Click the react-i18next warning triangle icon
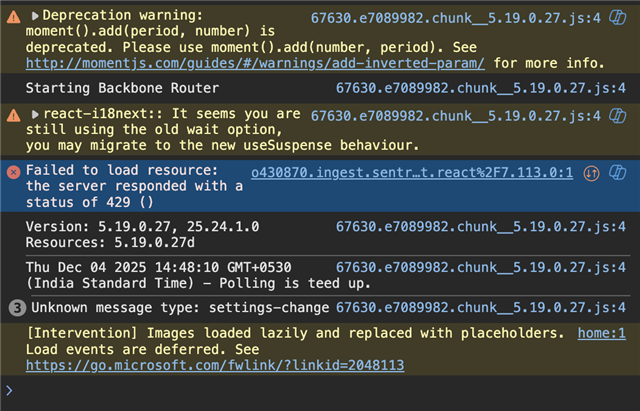The image size is (640, 411). tap(13, 115)
